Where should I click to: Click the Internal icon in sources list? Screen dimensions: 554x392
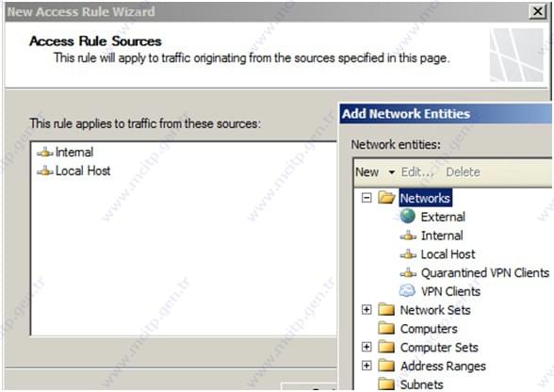(x=45, y=153)
